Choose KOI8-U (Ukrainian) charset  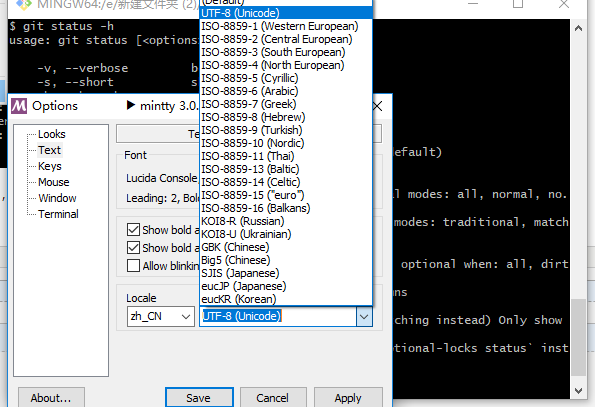tap(286, 234)
